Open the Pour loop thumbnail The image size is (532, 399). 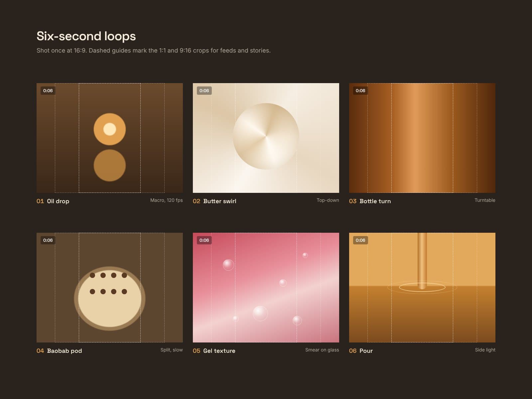click(422, 288)
